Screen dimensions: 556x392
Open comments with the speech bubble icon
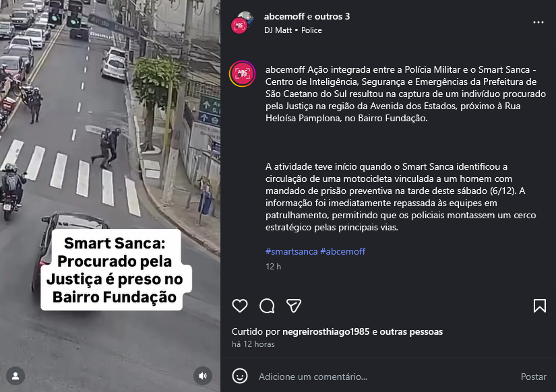(x=267, y=306)
